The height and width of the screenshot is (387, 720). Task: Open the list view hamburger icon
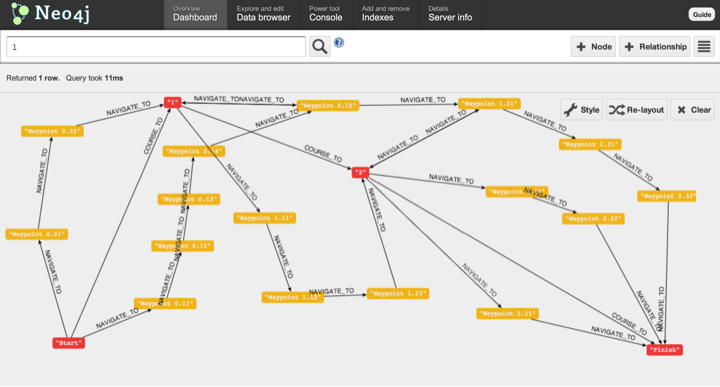(704, 46)
